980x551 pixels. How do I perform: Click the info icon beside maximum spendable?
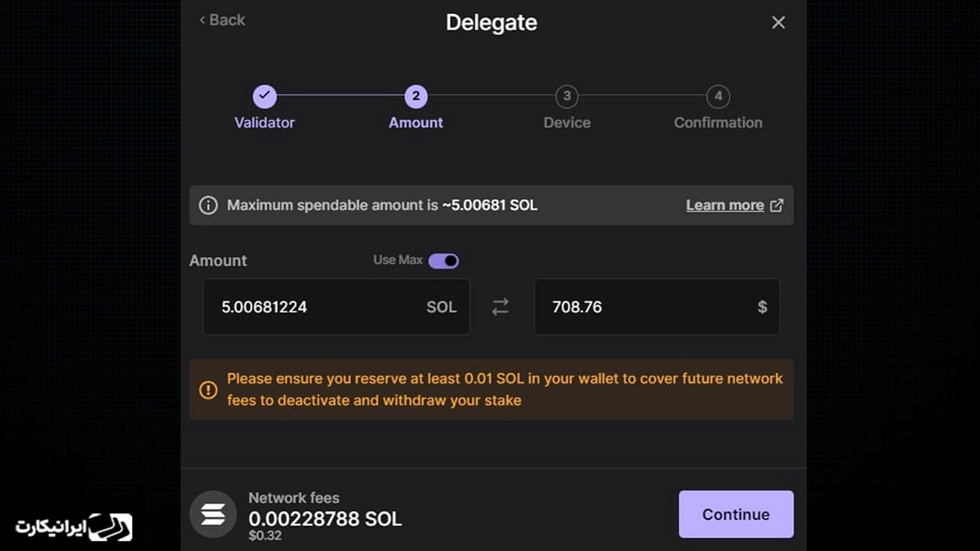(208, 206)
